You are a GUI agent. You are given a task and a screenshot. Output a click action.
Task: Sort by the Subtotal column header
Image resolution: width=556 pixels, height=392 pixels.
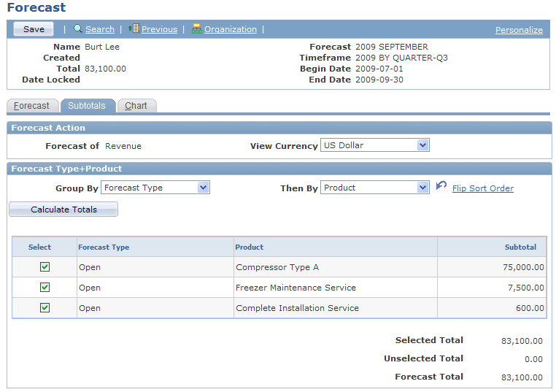(x=520, y=247)
